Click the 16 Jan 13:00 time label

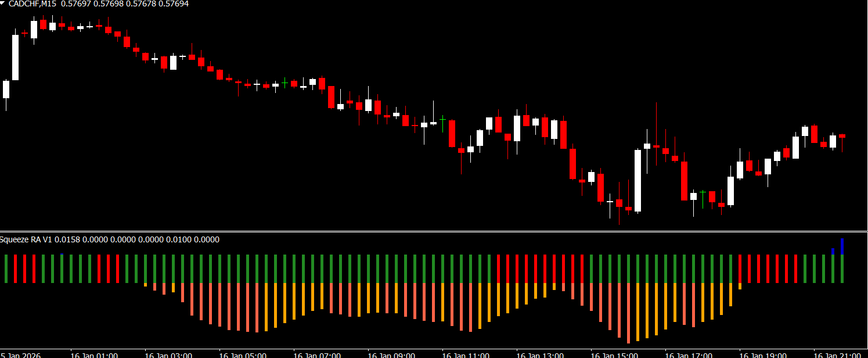coord(540,355)
